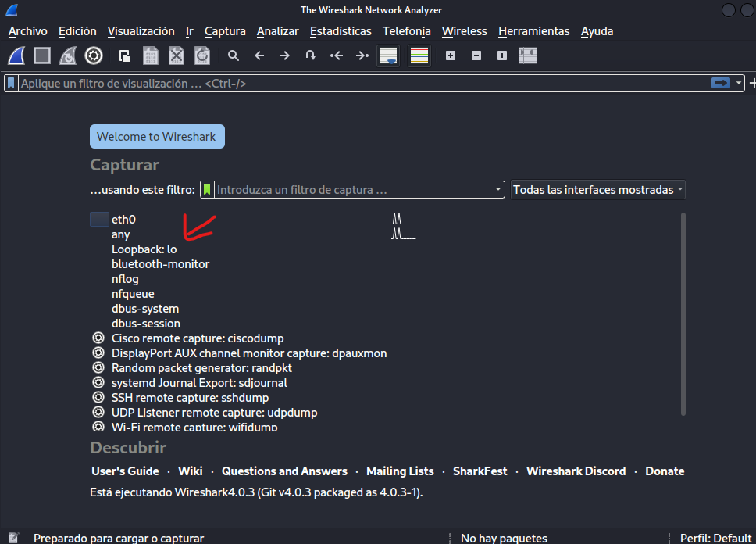Click the Welcome to Wireshark banner
The height and width of the screenshot is (544, 756).
pyautogui.click(x=157, y=137)
